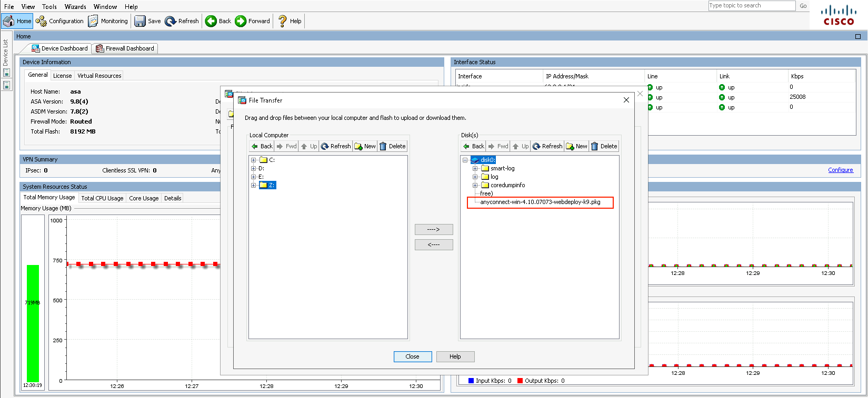Click the Help question mark icon

(x=283, y=21)
